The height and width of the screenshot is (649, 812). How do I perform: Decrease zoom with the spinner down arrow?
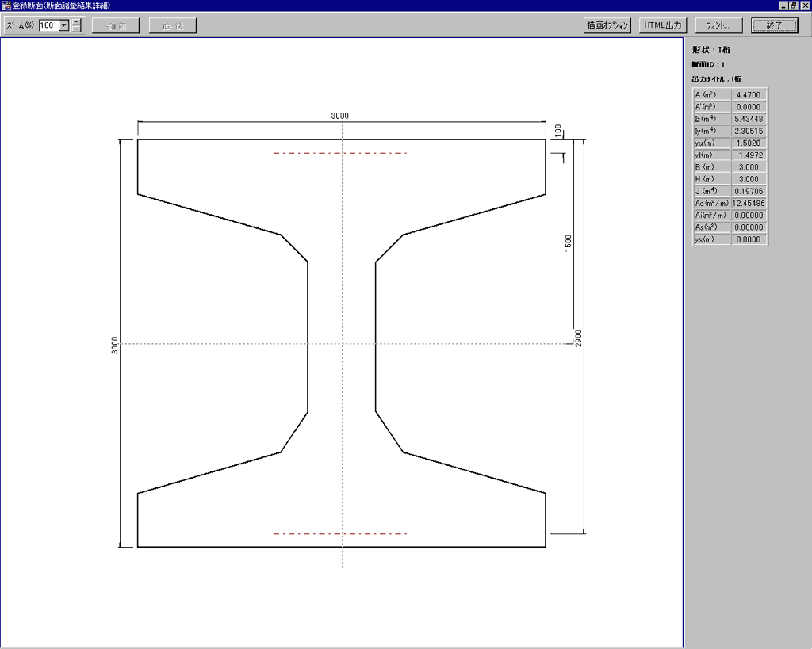click(x=76, y=29)
